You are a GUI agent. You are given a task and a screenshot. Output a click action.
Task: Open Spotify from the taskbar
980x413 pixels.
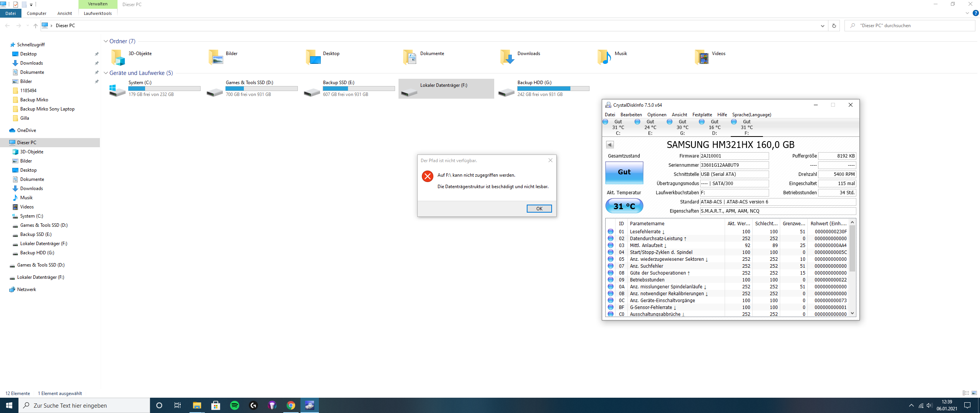click(235, 405)
